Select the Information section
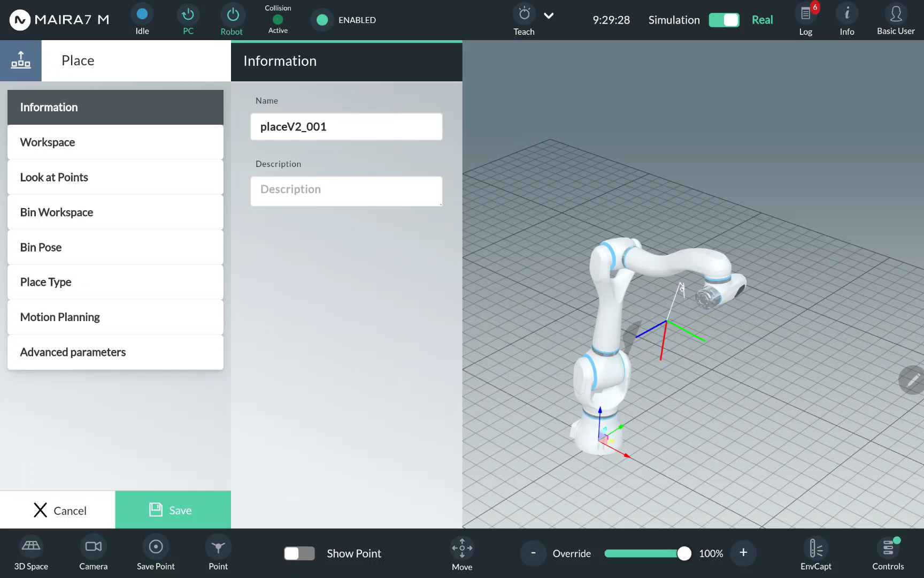 click(x=115, y=107)
